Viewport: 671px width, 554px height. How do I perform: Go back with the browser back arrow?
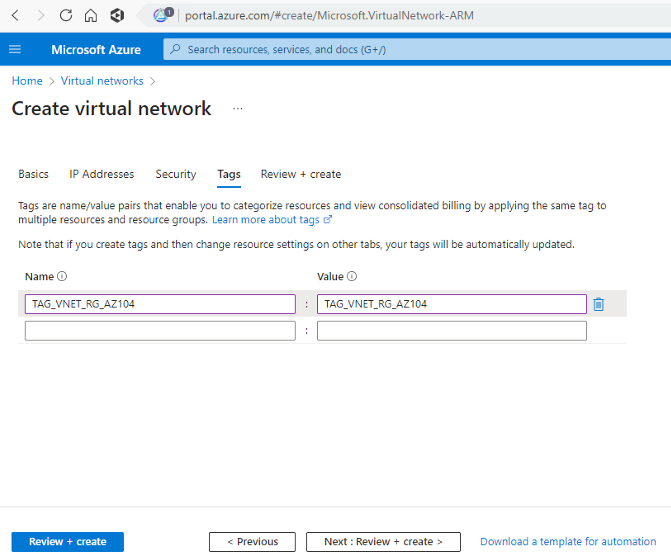coord(15,16)
